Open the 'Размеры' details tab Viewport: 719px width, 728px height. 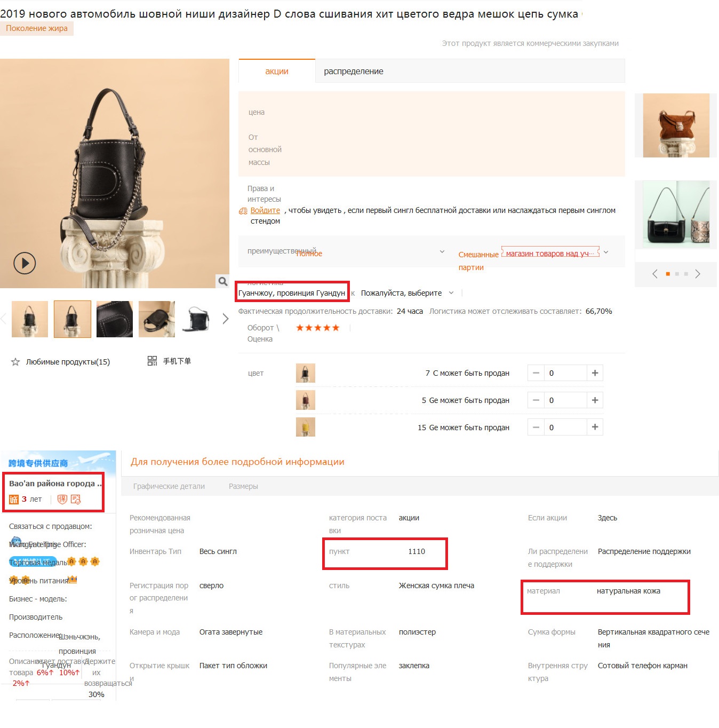[243, 486]
